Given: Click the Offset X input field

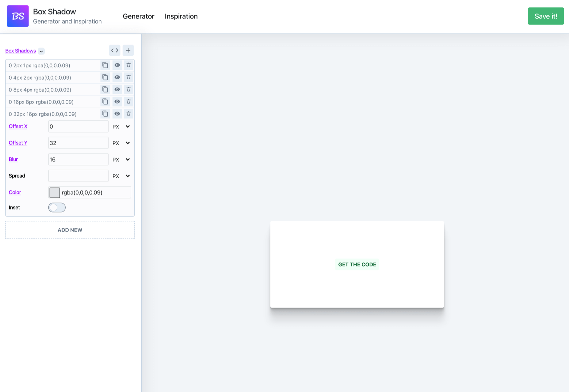Looking at the screenshot, I should click(78, 126).
